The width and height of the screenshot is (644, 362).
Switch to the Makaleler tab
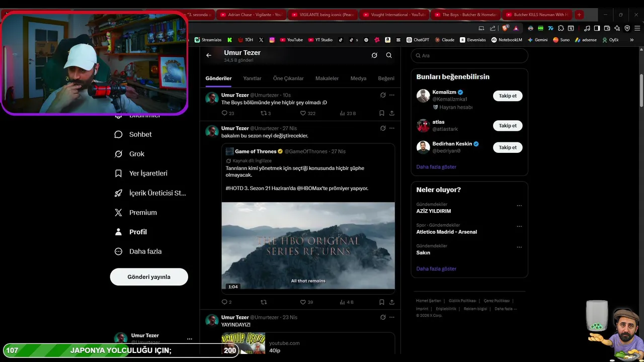[x=327, y=78]
